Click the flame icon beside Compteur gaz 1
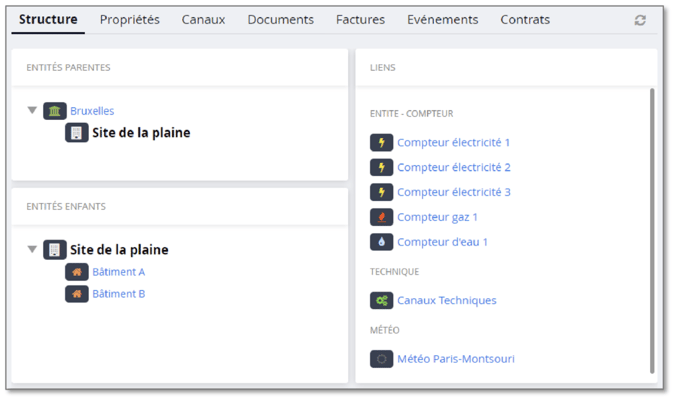The height and width of the screenshot is (400, 688). pyautogui.click(x=381, y=217)
